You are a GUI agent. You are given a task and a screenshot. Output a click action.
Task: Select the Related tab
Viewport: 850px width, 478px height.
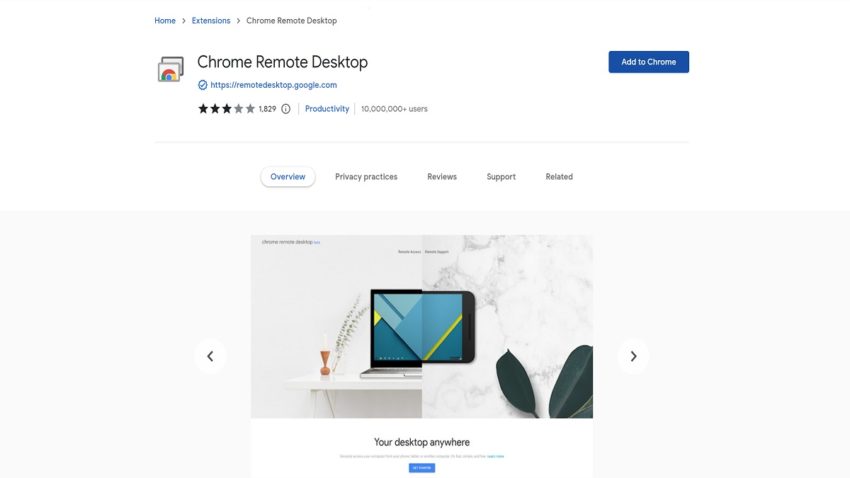tap(559, 177)
